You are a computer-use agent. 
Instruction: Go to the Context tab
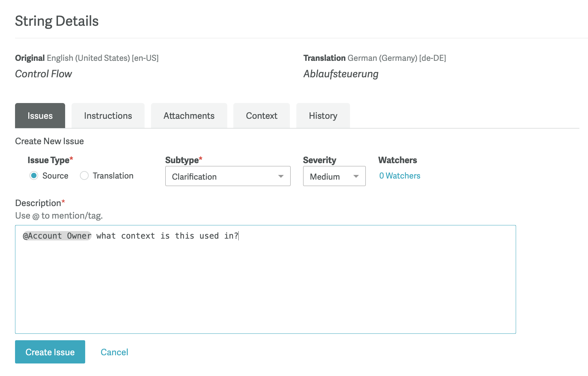pos(261,116)
